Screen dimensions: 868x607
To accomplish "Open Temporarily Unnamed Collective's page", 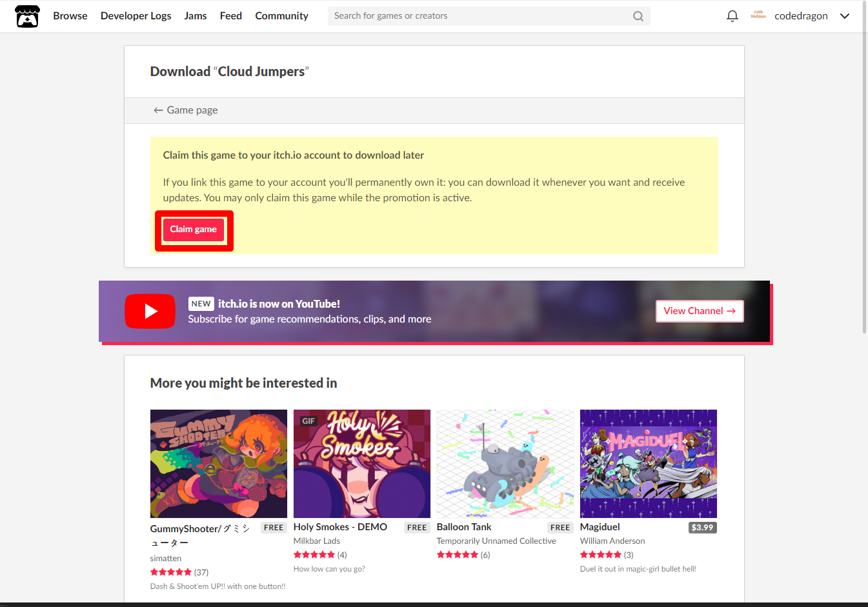I will coord(496,541).
